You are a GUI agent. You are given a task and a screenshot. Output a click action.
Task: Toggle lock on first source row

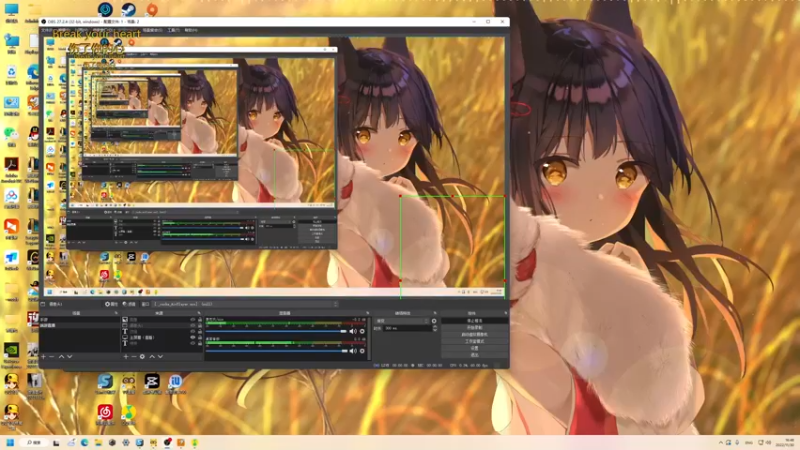200,319
